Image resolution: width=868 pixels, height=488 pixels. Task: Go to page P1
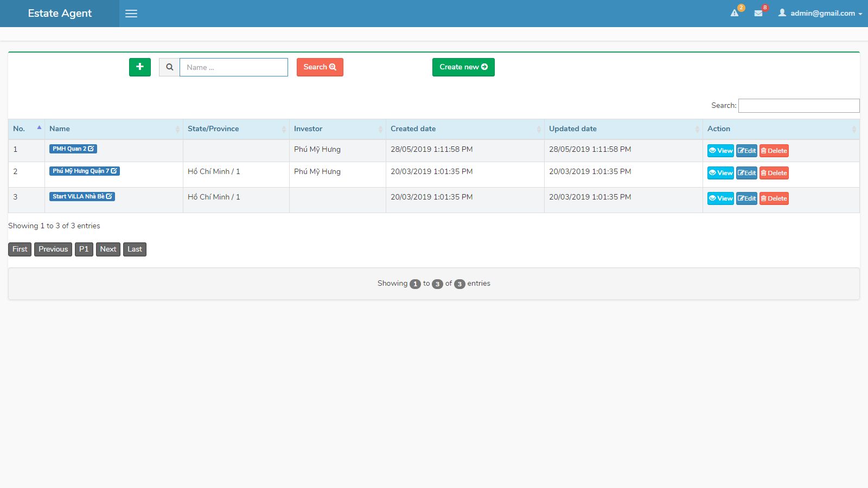pos(84,249)
